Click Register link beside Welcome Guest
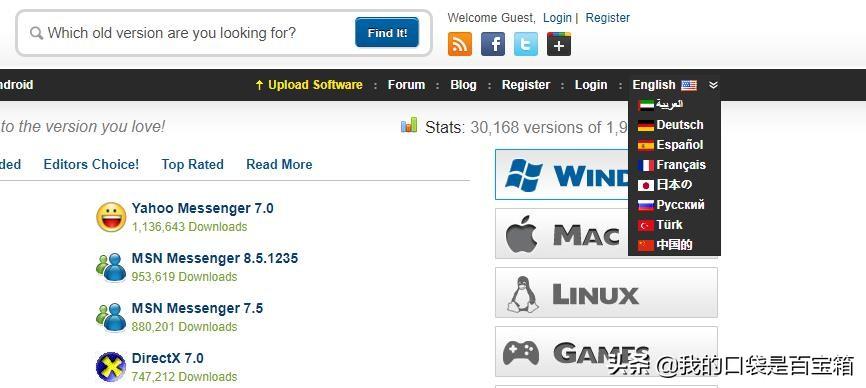The height and width of the screenshot is (388, 866). click(x=608, y=18)
